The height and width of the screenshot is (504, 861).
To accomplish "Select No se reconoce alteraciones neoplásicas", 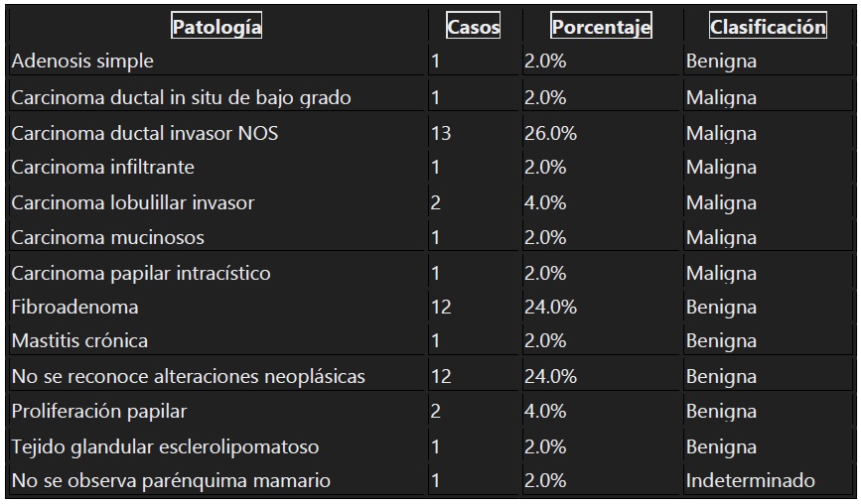I will point(189,377).
